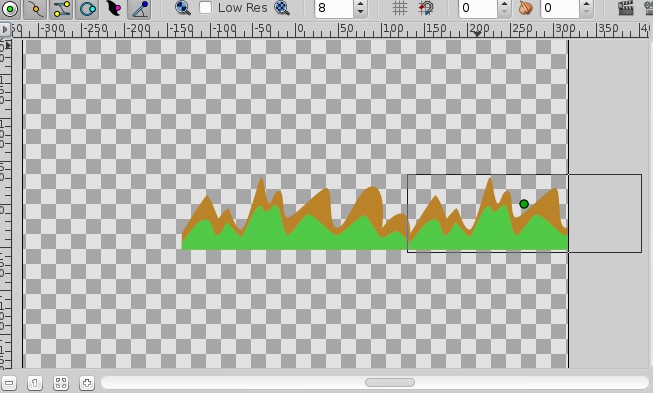Toggle angle handles display (blue dot icon)
This screenshot has height=393, width=653.
click(140, 9)
